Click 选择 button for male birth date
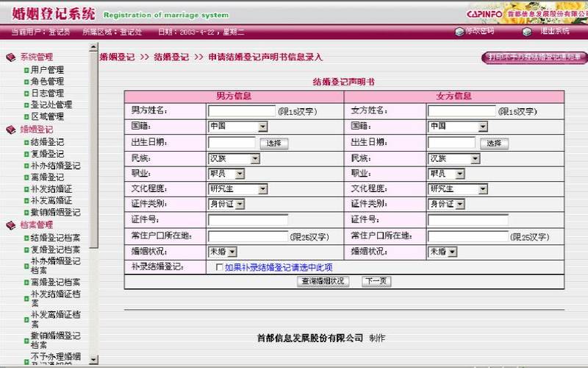588x368 pixels. (274, 144)
